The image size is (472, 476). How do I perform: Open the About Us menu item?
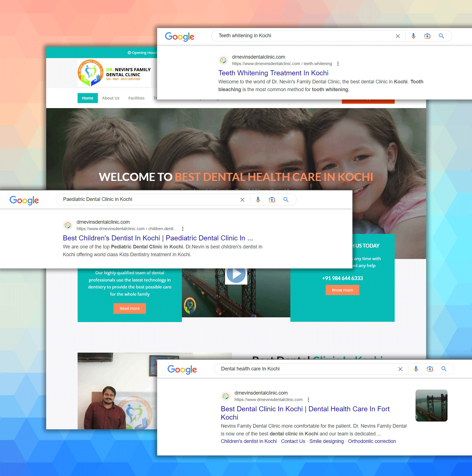coord(111,98)
